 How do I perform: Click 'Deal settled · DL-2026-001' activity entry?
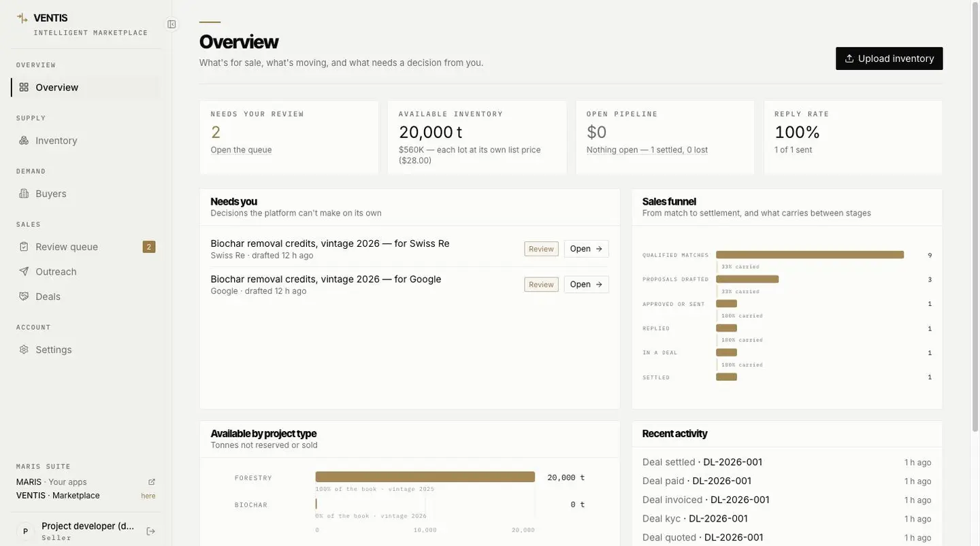(x=787, y=462)
